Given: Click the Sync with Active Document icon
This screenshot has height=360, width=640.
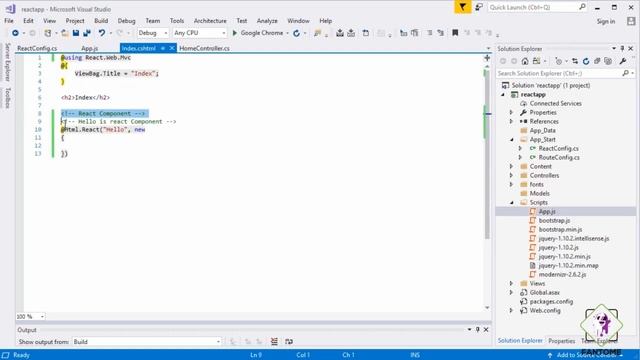Looking at the screenshot, I should (x=575, y=61).
